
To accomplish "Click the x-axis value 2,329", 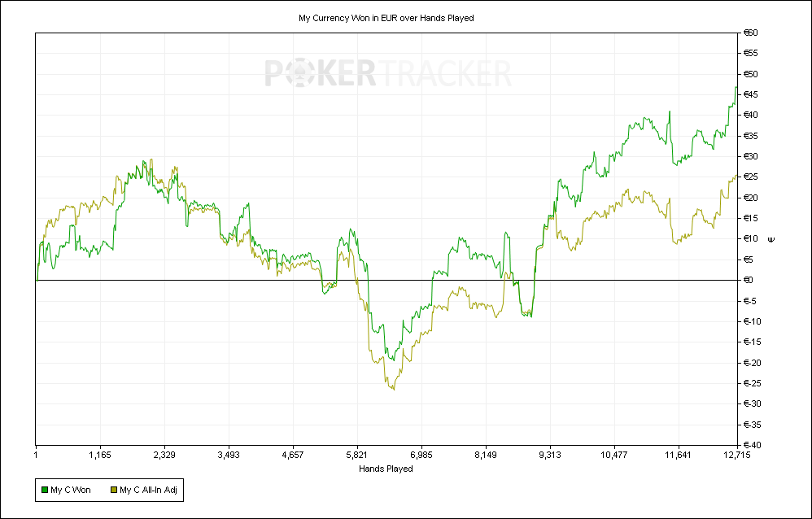I will tap(164, 456).
